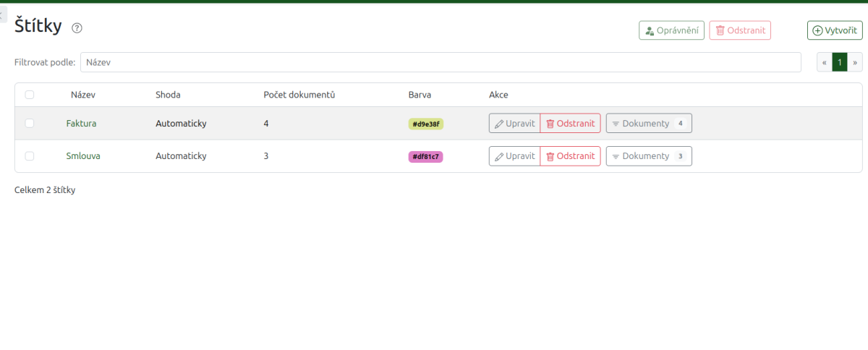
Task: Open the Smlouva tag link
Action: pyautogui.click(x=83, y=156)
